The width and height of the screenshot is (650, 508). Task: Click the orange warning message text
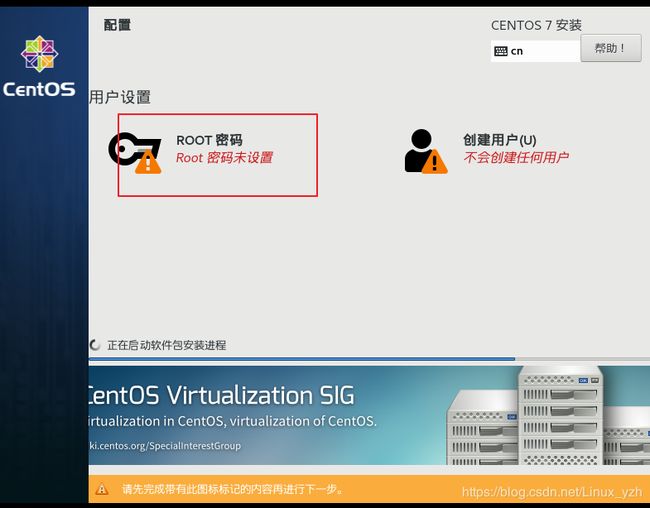click(233, 489)
